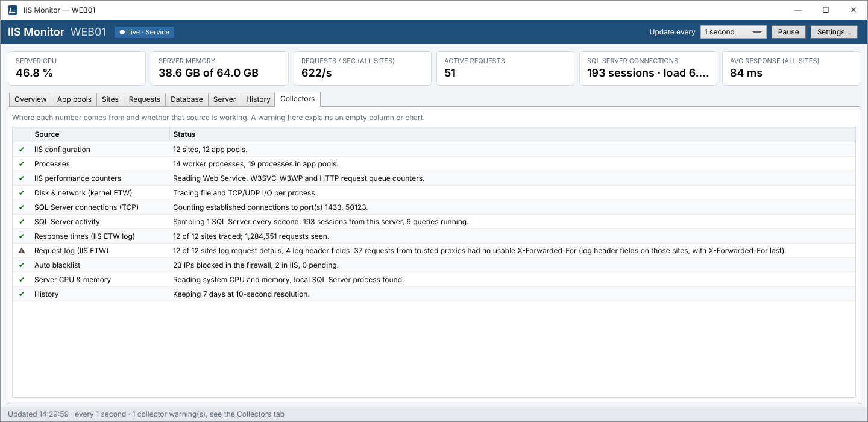Click the check icon for Auto blacklist
The image size is (868, 422).
[22, 265]
